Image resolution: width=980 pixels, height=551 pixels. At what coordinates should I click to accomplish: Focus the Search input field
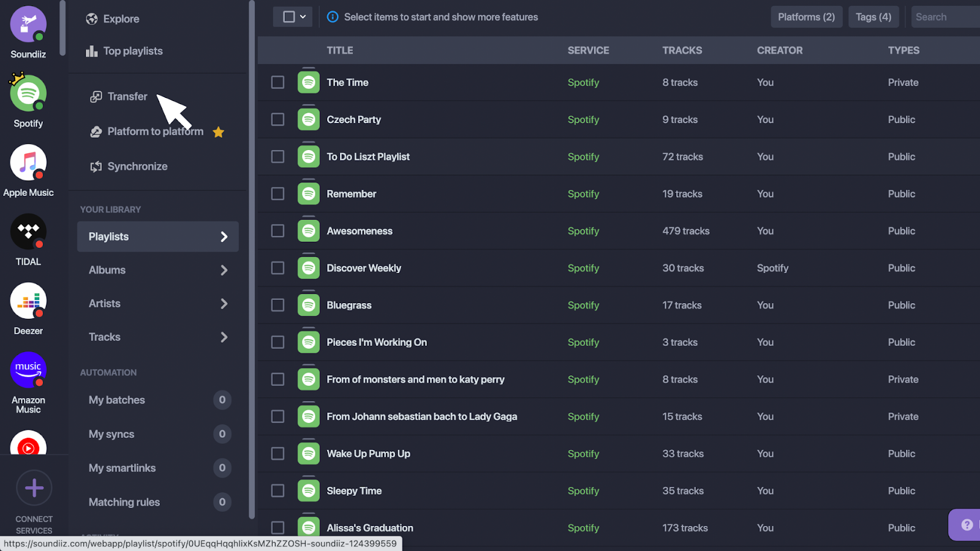click(946, 17)
